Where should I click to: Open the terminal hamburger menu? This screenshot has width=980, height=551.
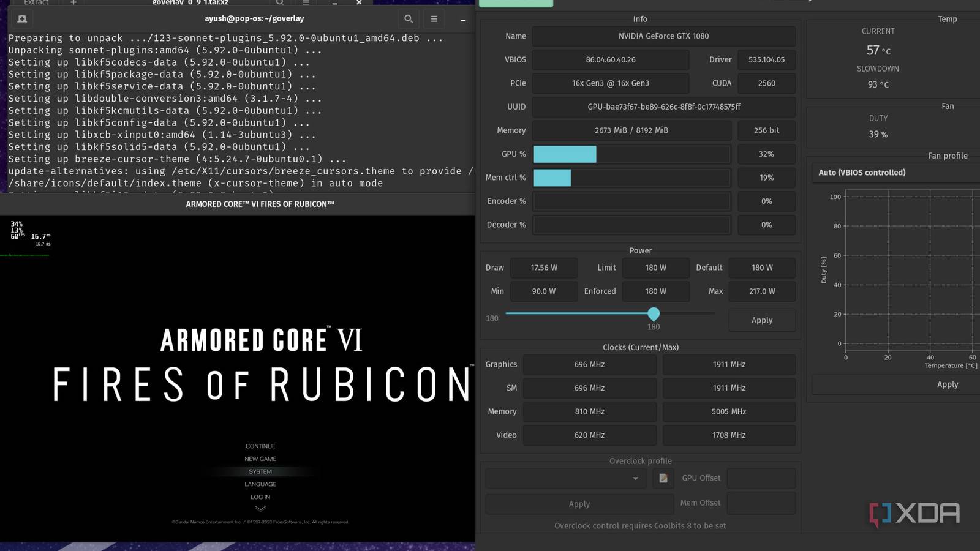[434, 19]
